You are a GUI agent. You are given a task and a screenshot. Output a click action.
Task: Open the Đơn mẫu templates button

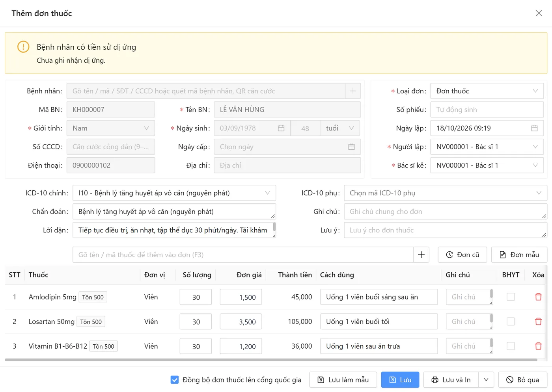click(519, 255)
